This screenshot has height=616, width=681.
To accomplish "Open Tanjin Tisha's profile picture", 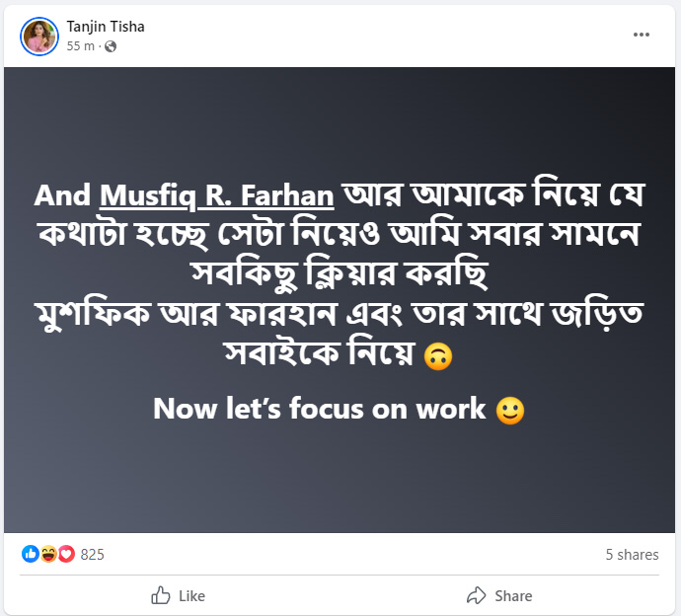I will (x=39, y=36).
